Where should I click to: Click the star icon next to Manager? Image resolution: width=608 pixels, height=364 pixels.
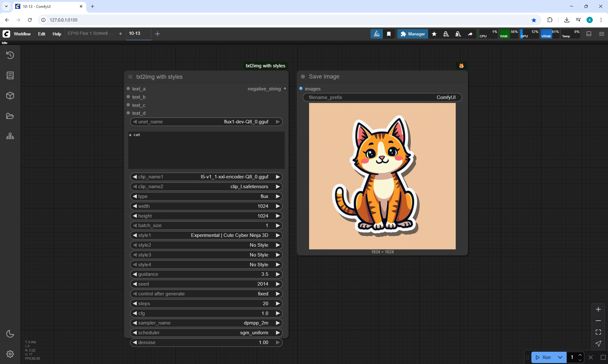tap(434, 34)
